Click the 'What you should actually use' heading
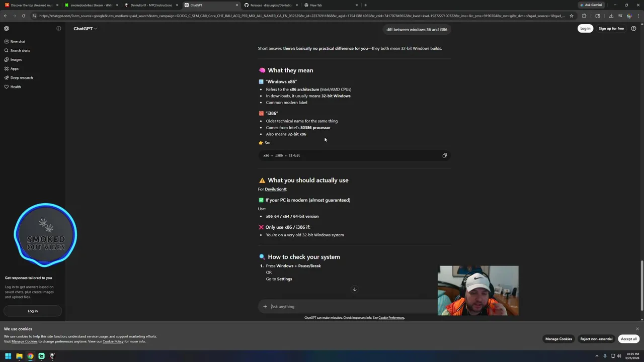This screenshot has height=362, width=644. pyautogui.click(x=308, y=180)
